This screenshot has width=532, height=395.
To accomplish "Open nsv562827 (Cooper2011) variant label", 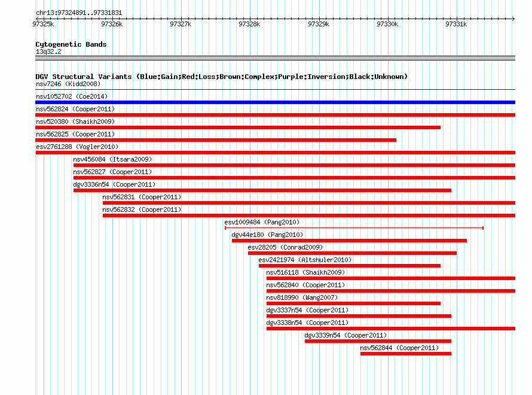I will click(112, 172).
